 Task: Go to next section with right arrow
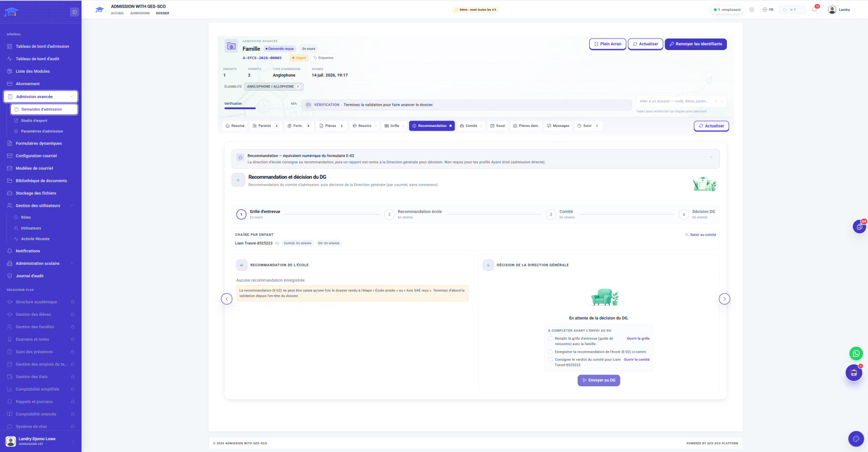point(724,299)
